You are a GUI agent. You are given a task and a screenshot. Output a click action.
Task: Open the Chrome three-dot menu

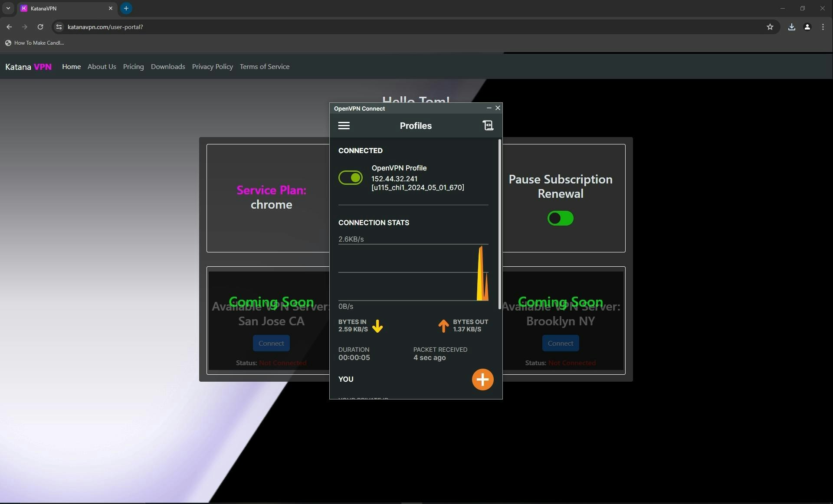coord(823,27)
